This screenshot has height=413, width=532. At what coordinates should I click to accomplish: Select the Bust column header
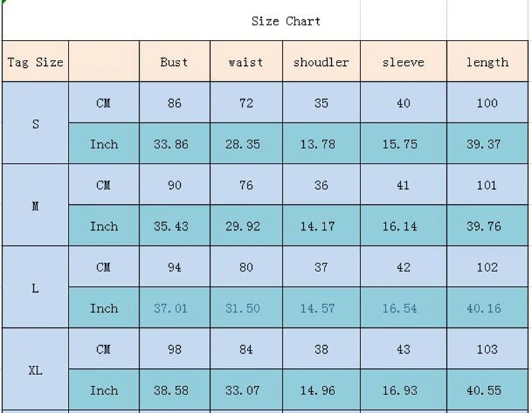coord(174,61)
